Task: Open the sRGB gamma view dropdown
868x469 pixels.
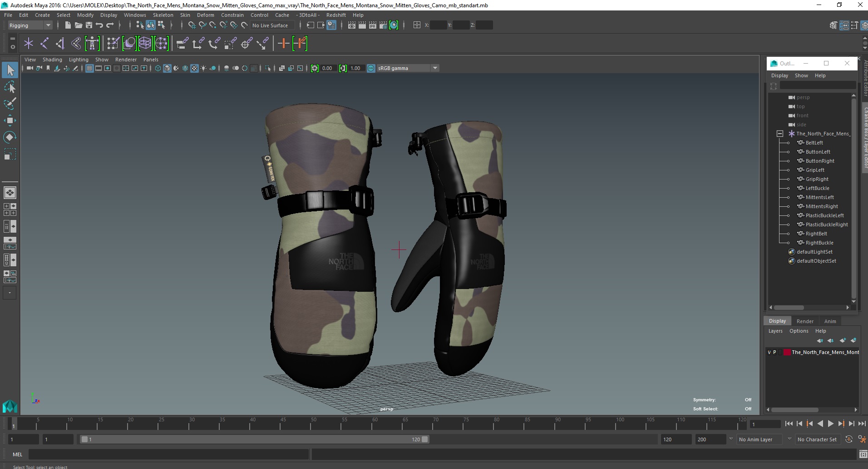Action: [x=408, y=68]
